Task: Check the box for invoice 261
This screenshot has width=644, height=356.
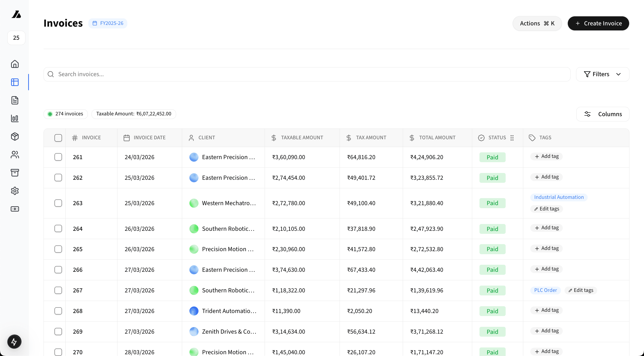Action: 58,157
